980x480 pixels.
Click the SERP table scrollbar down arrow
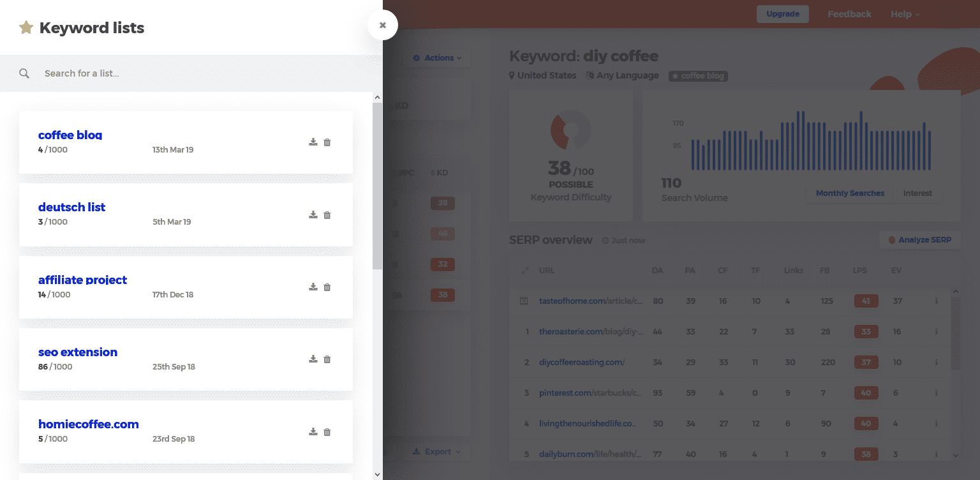[x=955, y=455]
